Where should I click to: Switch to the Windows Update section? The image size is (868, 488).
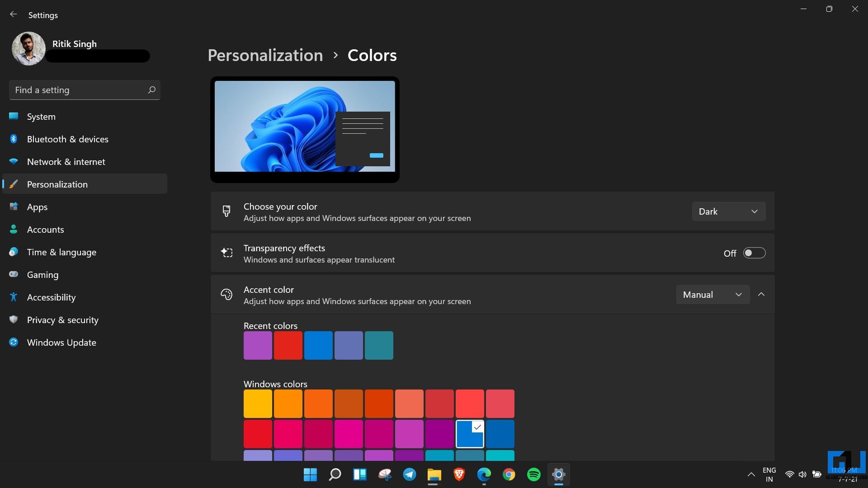(x=61, y=343)
